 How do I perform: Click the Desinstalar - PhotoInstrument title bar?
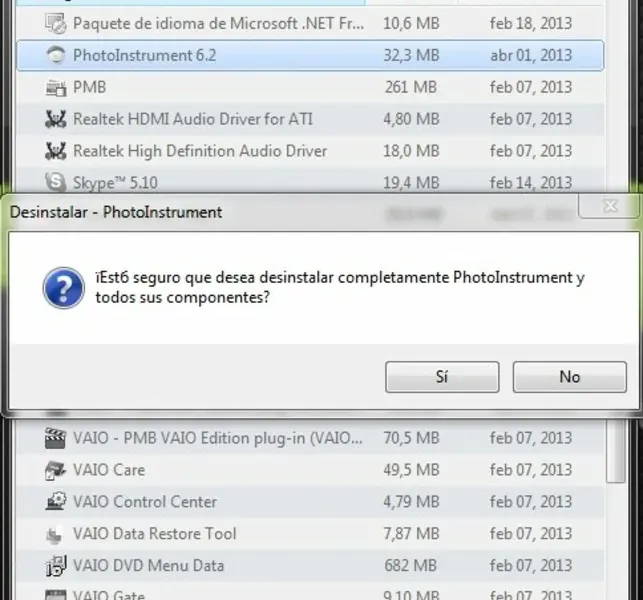250,212
